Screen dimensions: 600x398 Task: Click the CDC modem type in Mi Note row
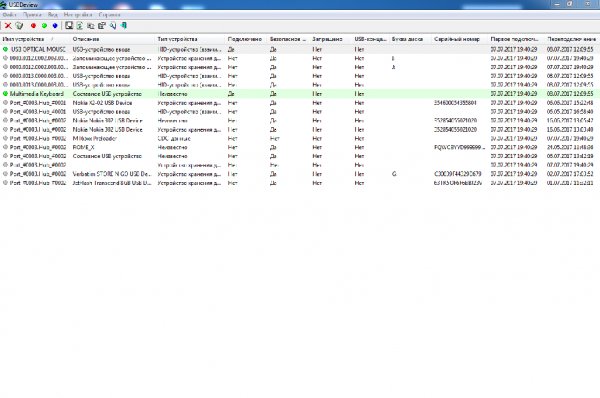coord(174,138)
